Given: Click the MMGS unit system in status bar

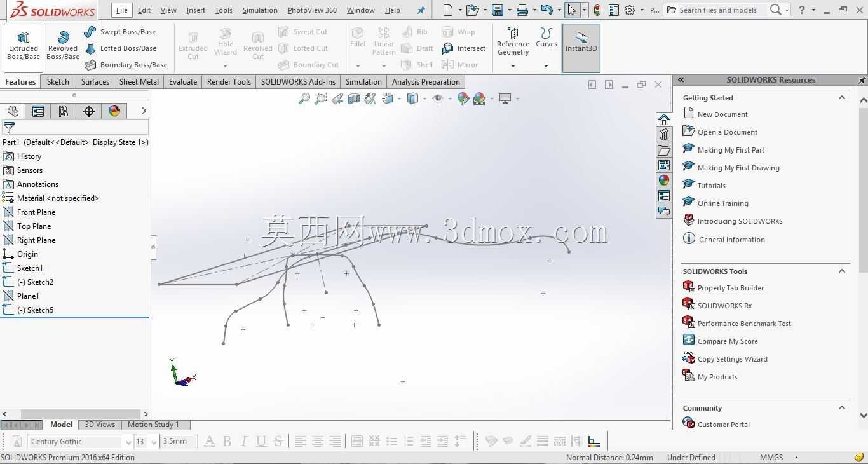Looking at the screenshot, I should click(771, 458).
